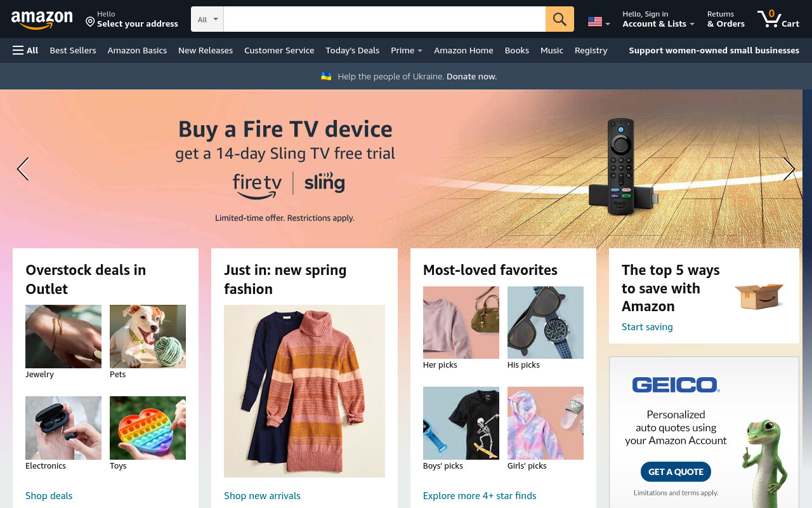Open the All hamburger menu
This screenshot has width=812, height=508.
pyautogui.click(x=25, y=50)
